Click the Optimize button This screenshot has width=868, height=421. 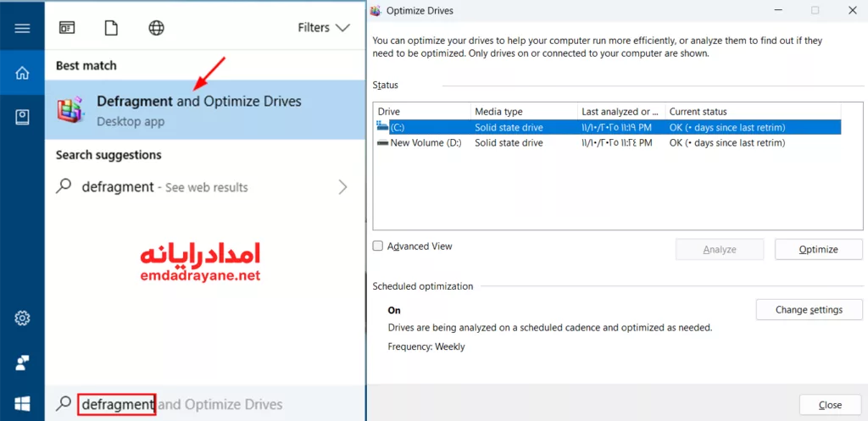click(x=818, y=249)
